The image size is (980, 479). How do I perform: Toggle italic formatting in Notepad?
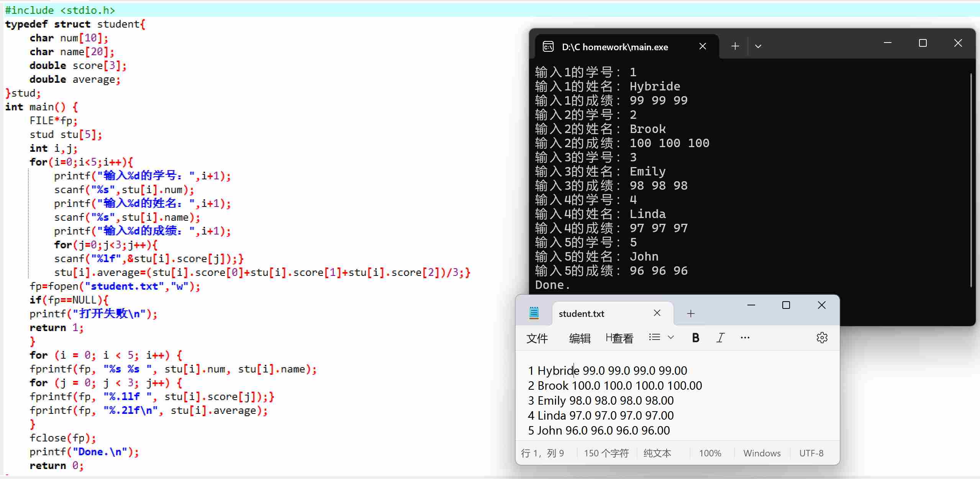pyautogui.click(x=720, y=338)
